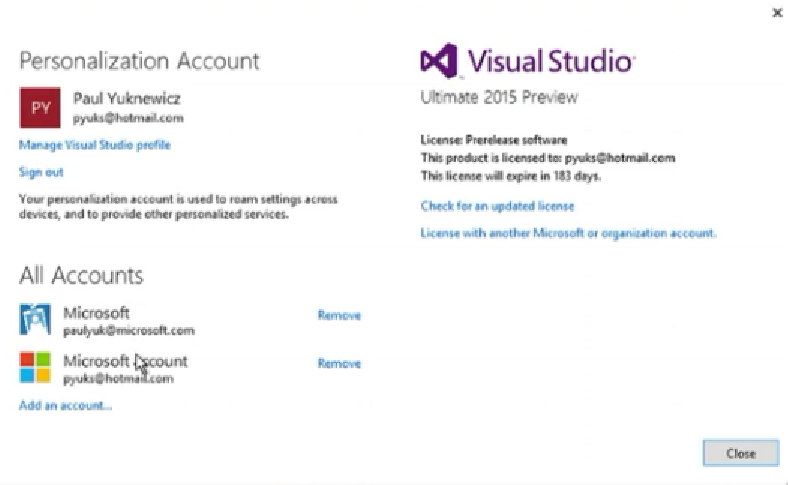Select the paulyuk@microsoft.com email text
The height and width of the screenshot is (485, 788).
129,331
